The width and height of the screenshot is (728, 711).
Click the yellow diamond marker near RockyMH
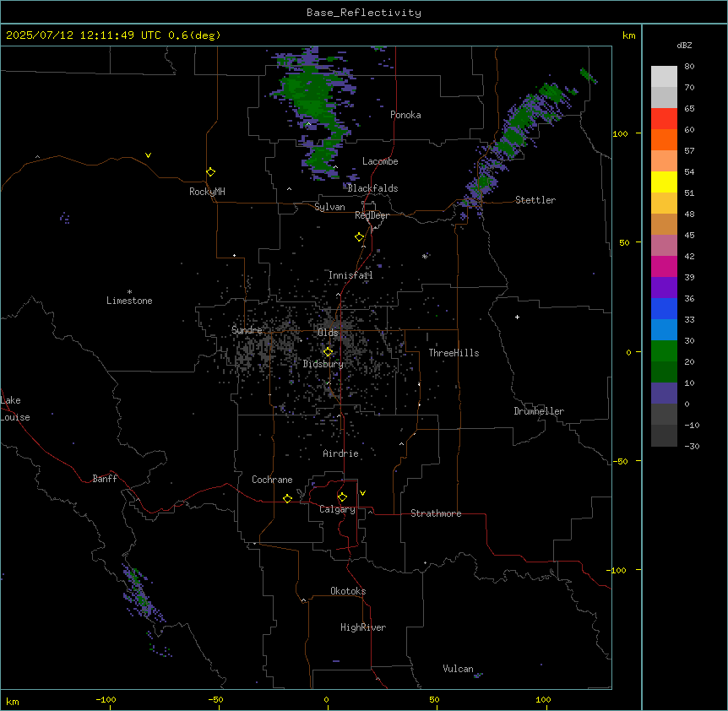[x=210, y=171]
